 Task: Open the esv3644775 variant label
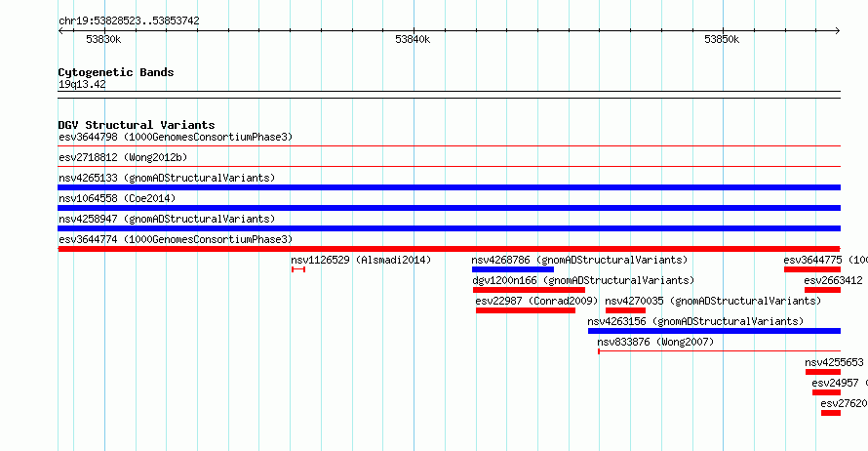[825, 260]
